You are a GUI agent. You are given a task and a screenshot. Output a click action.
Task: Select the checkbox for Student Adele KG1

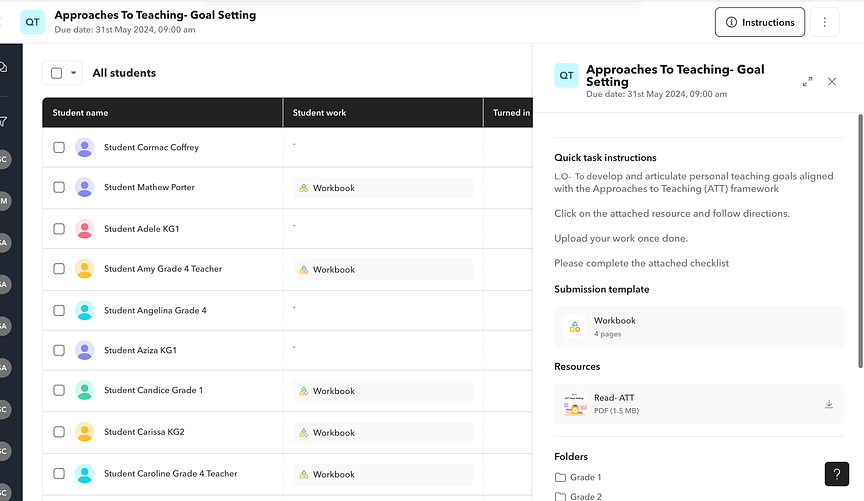point(59,229)
